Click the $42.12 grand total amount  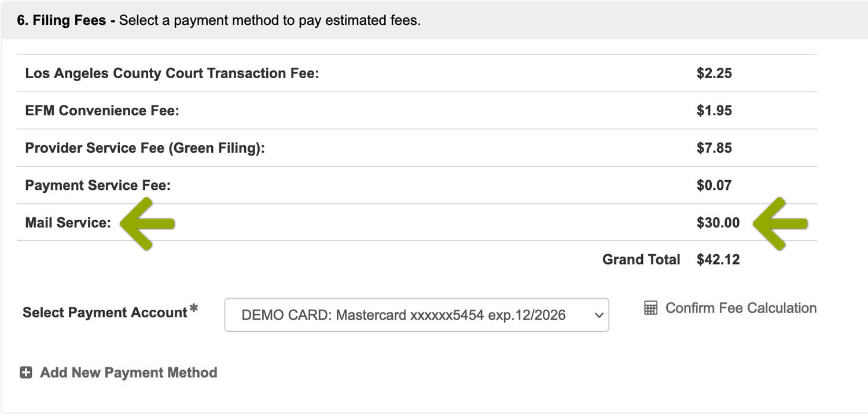tap(718, 259)
